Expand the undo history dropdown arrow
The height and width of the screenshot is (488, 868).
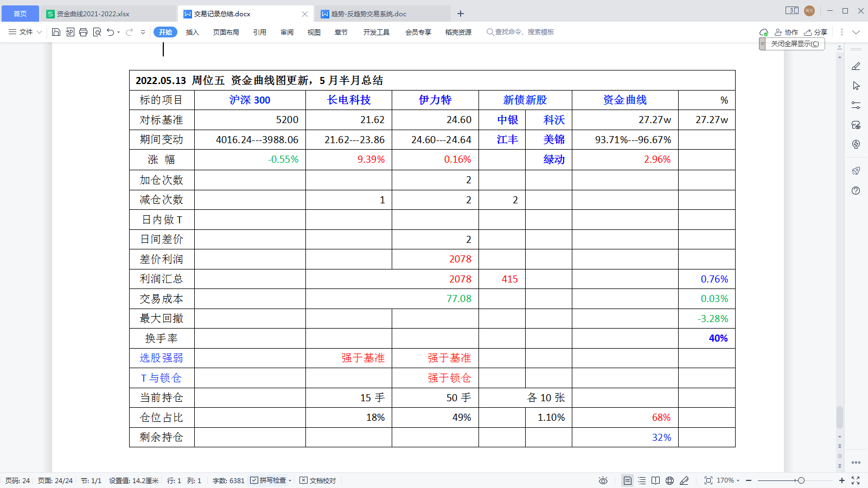click(x=118, y=32)
